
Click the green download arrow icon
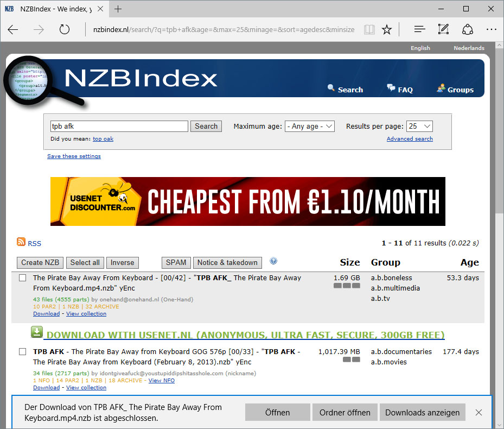pos(37,332)
